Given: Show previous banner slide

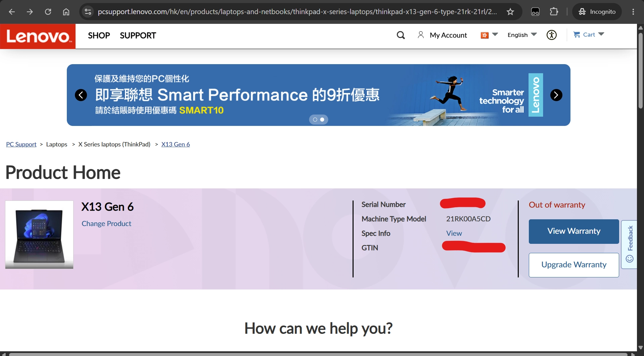Looking at the screenshot, I should point(81,95).
